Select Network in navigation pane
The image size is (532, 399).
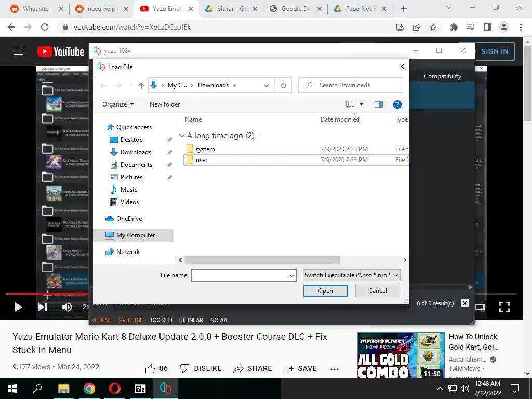[x=128, y=252]
